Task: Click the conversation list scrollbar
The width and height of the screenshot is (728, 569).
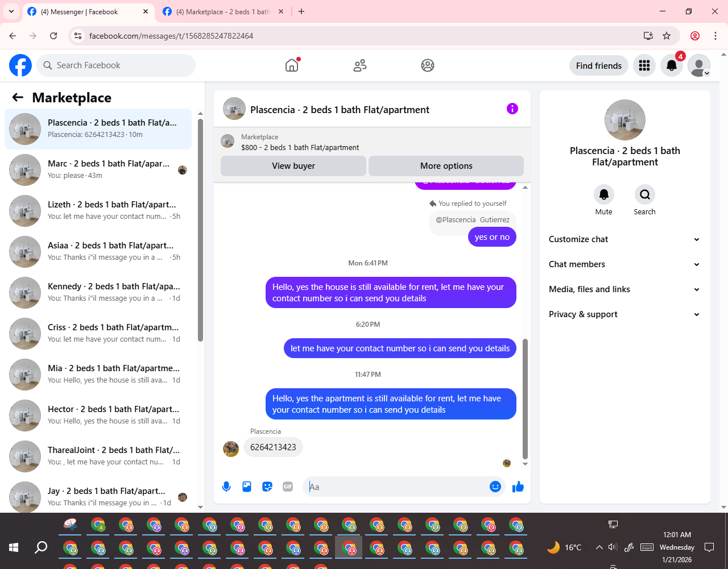Action: (x=200, y=230)
